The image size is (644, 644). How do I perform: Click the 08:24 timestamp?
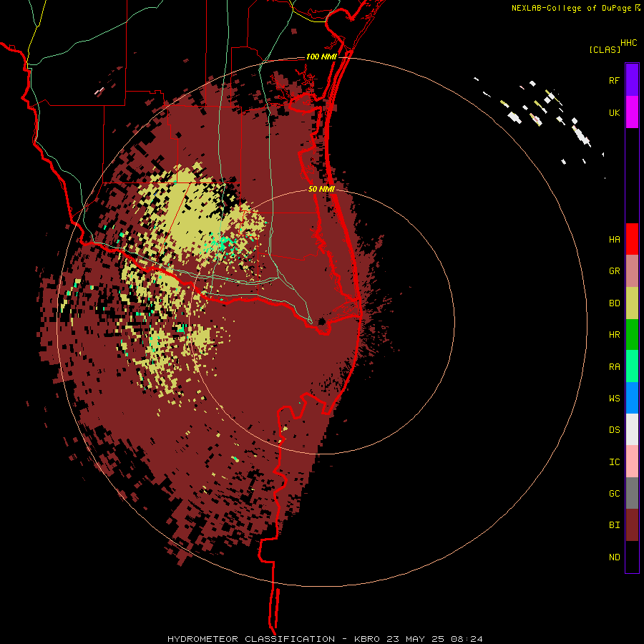[467, 639]
